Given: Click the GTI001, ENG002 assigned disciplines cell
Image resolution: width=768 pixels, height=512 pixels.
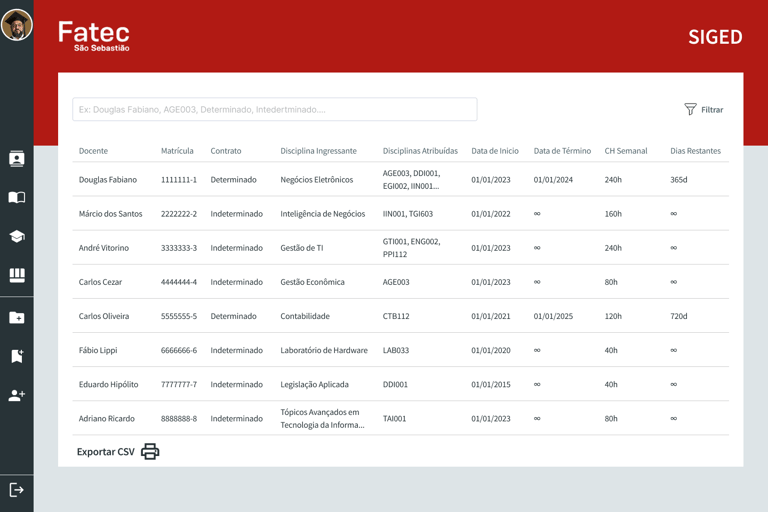Looking at the screenshot, I should pyautogui.click(x=411, y=248).
